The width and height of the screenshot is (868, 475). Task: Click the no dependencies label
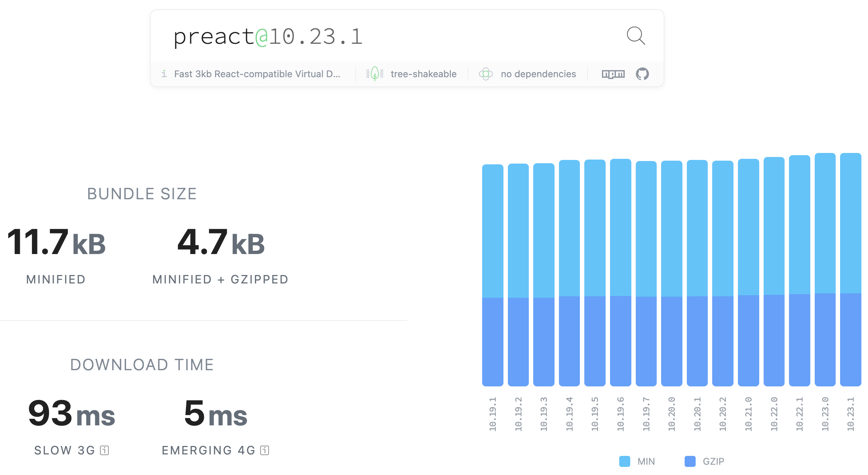[538, 74]
